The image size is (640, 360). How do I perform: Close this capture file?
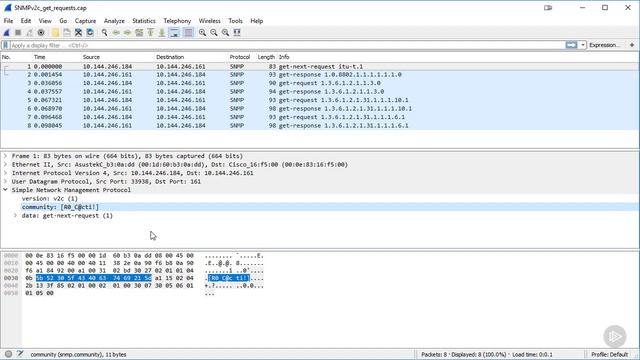78,33
